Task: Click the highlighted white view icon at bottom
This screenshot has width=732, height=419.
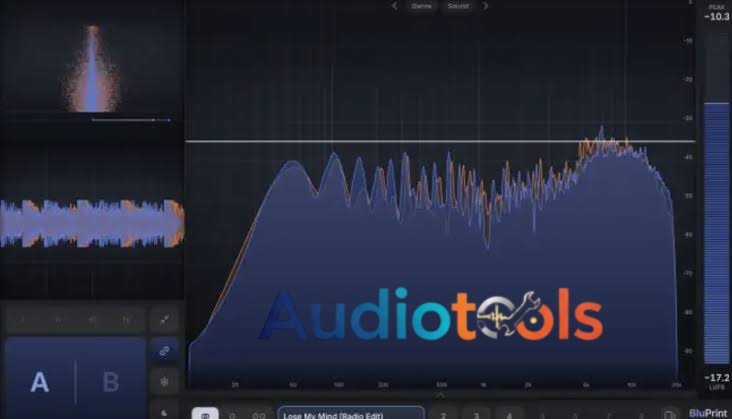Action: click(205, 414)
